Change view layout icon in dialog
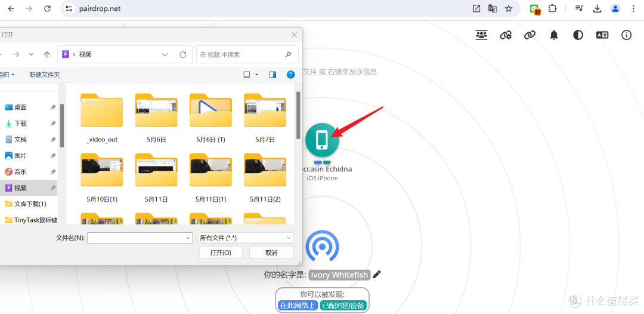 (247, 75)
